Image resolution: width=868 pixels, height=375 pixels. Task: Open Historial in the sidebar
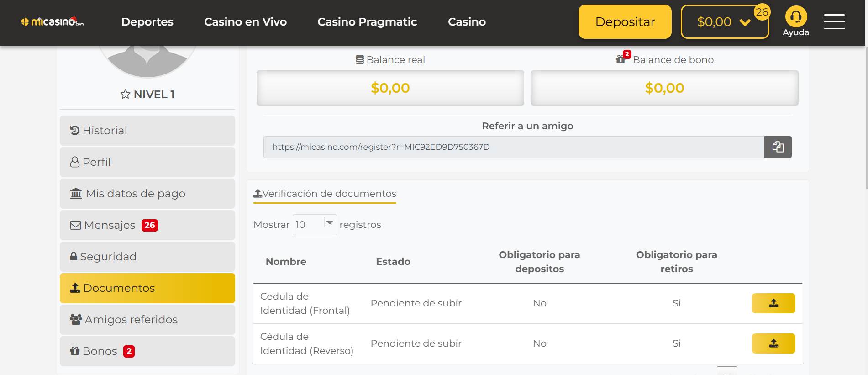point(147,131)
